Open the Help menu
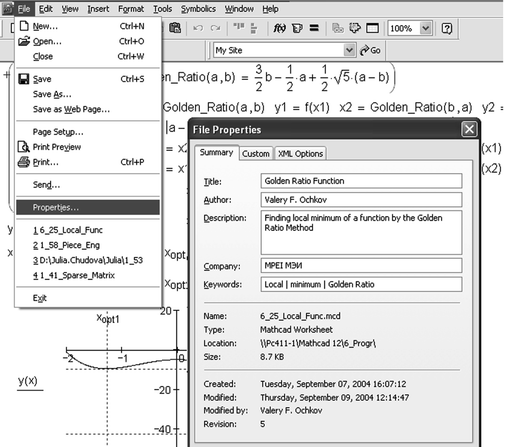Image resolution: width=505 pixels, height=447 pixels. coord(270,9)
